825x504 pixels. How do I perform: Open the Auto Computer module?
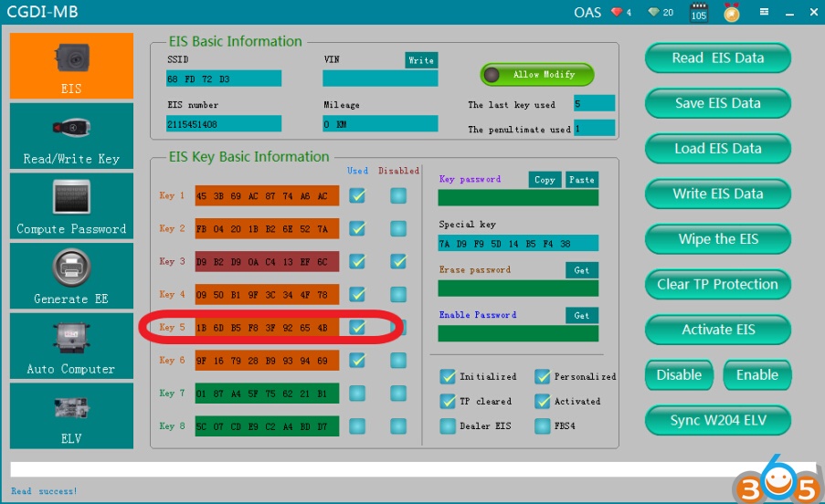pos(71,346)
